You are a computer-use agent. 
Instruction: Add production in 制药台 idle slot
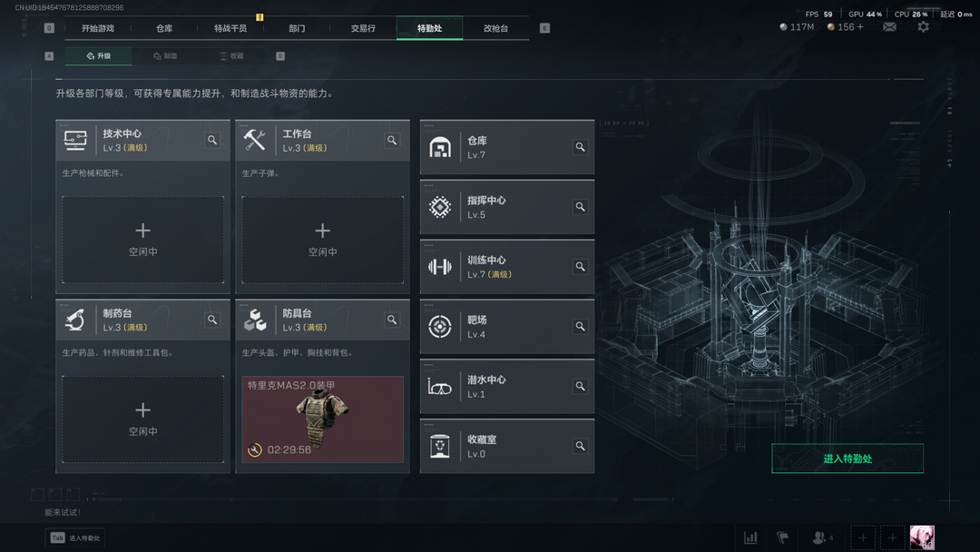[143, 419]
